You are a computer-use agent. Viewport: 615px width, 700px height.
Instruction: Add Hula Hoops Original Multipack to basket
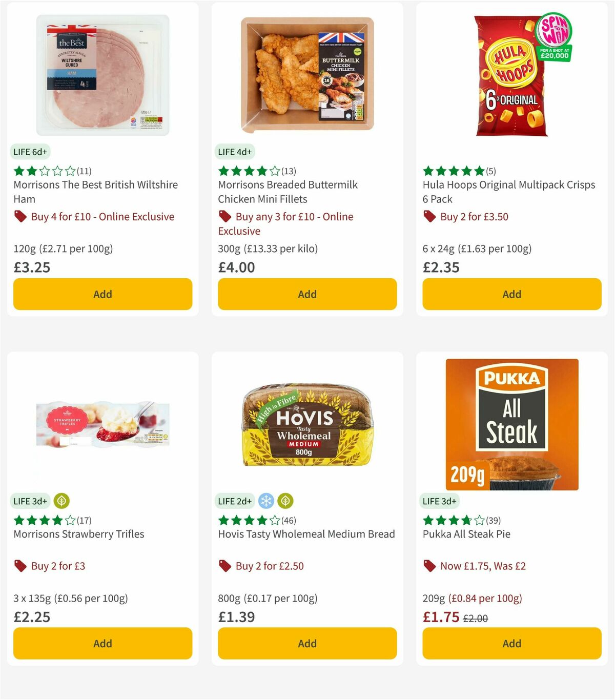pyautogui.click(x=511, y=294)
